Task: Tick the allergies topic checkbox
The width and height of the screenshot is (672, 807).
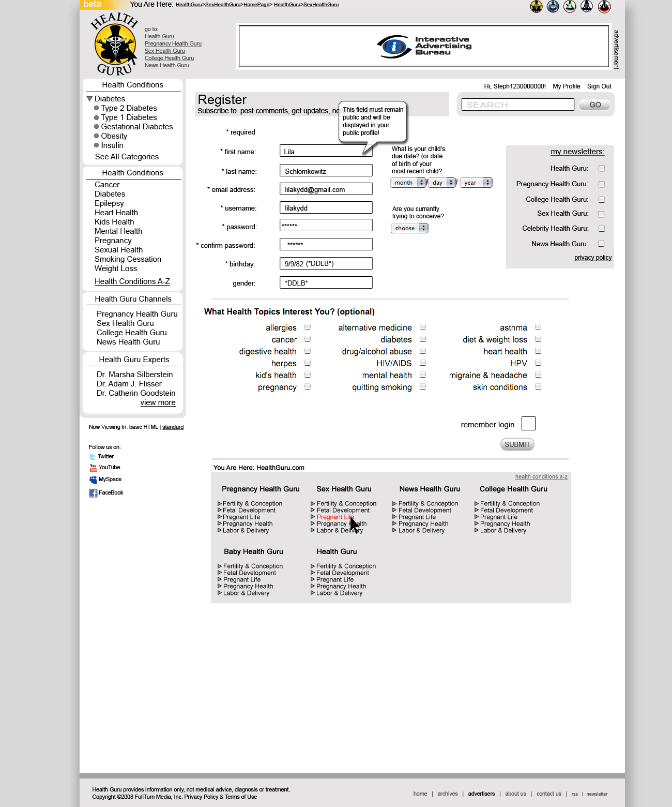Action: (x=308, y=327)
